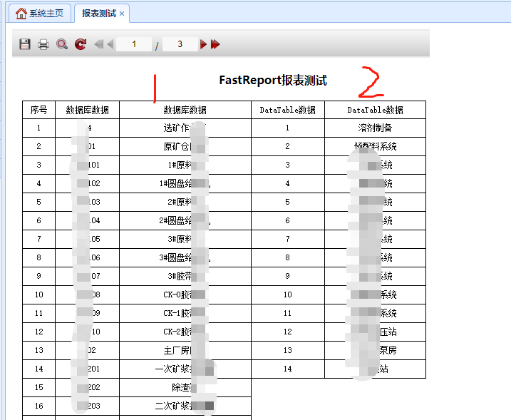Switch to 系统主页 tab
This screenshot has height=420, width=511.
pyautogui.click(x=40, y=14)
